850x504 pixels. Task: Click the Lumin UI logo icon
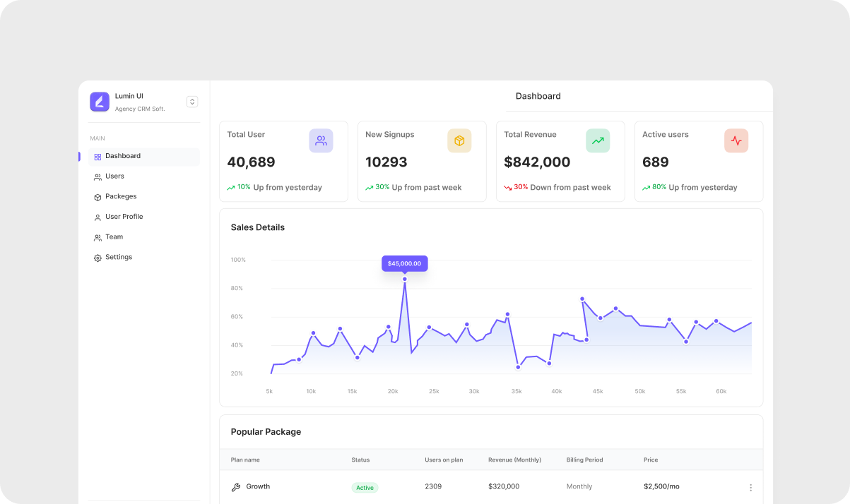coord(100,102)
